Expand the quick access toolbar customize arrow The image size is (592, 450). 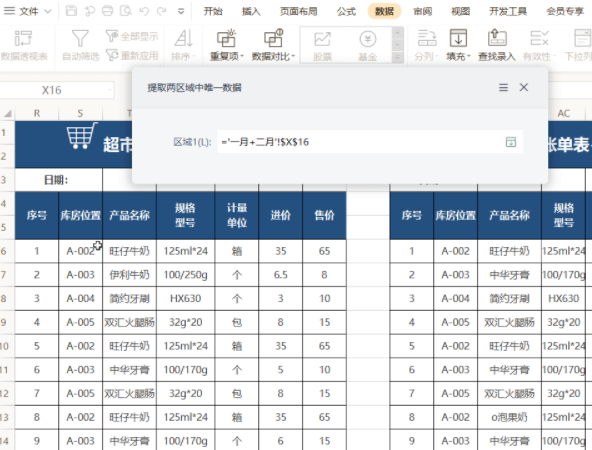[x=181, y=11]
